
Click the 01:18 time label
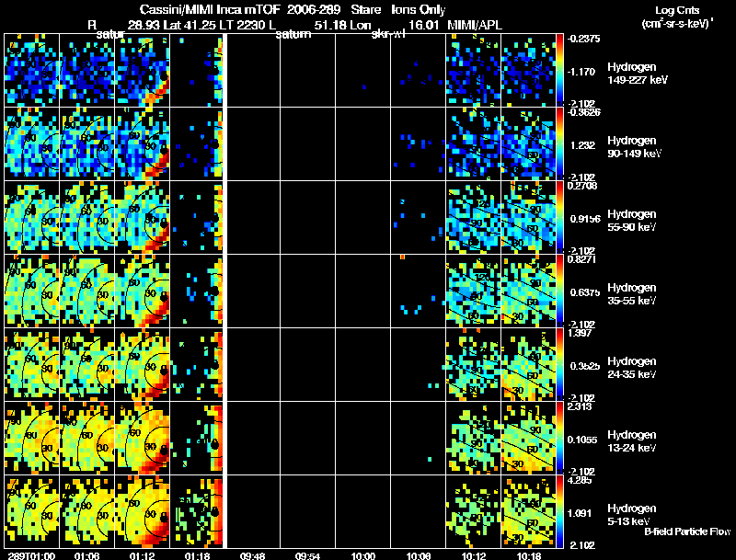tap(197, 555)
